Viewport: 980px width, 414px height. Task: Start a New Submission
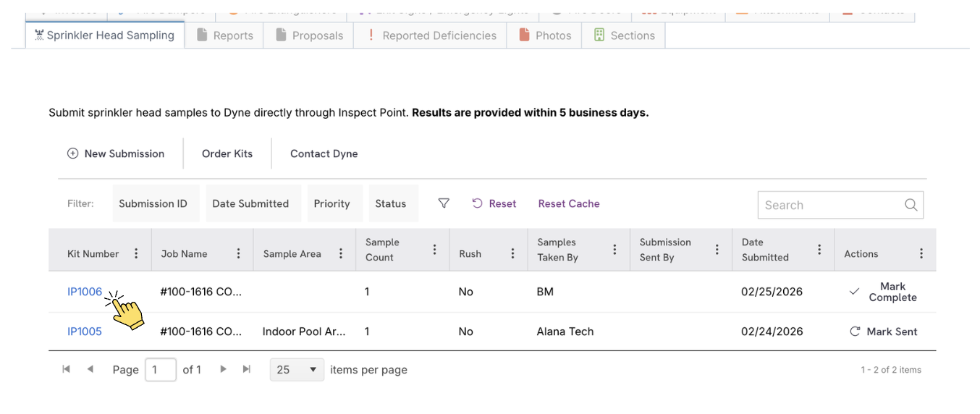[116, 153]
